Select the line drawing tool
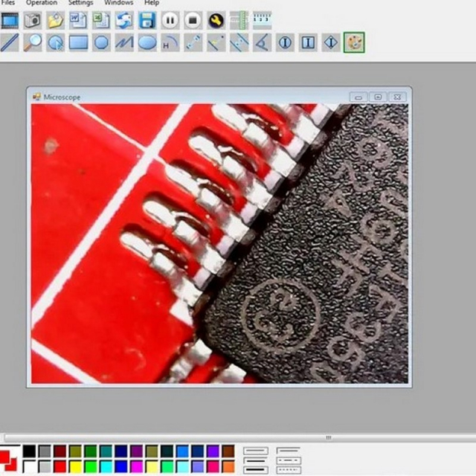 (x=9, y=42)
